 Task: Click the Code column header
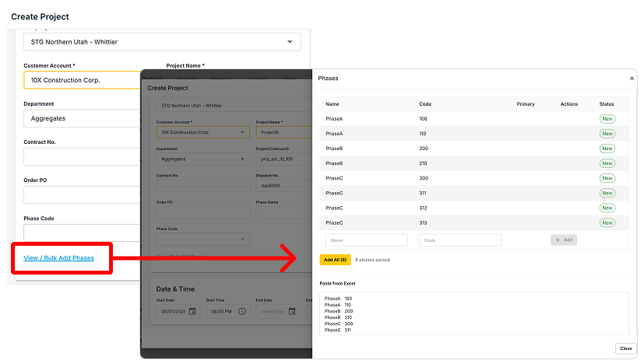[425, 104]
